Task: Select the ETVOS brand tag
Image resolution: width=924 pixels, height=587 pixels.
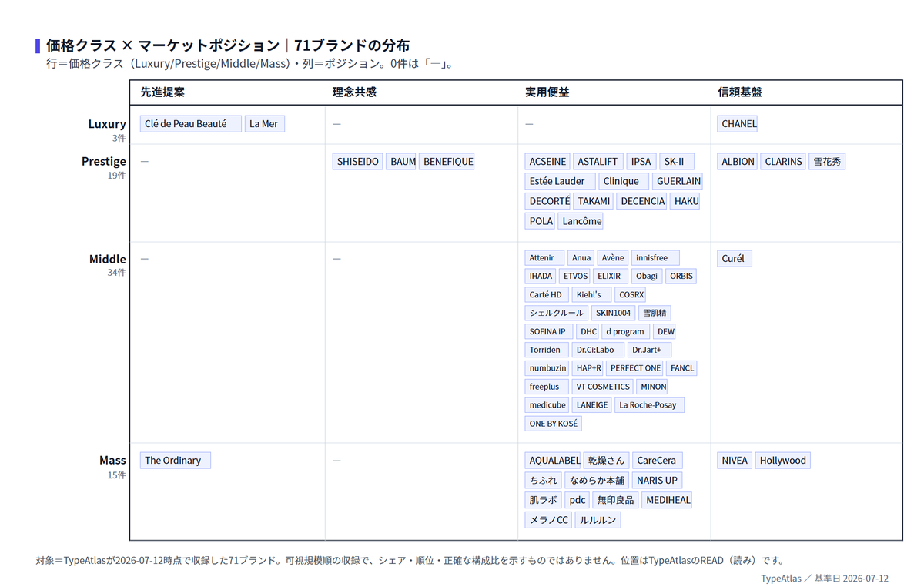Action: point(575,276)
